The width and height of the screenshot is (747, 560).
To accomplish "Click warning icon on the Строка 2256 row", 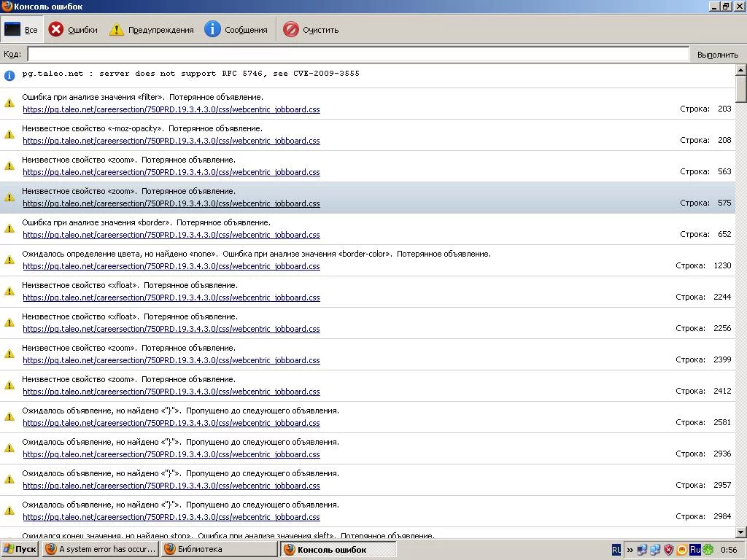I will point(9,323).
